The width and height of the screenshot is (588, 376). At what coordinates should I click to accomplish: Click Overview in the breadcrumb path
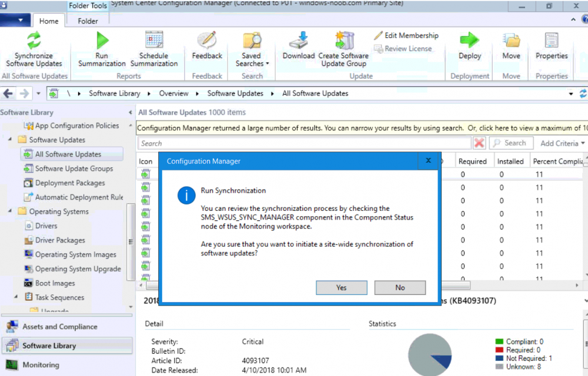pos(173,93)
